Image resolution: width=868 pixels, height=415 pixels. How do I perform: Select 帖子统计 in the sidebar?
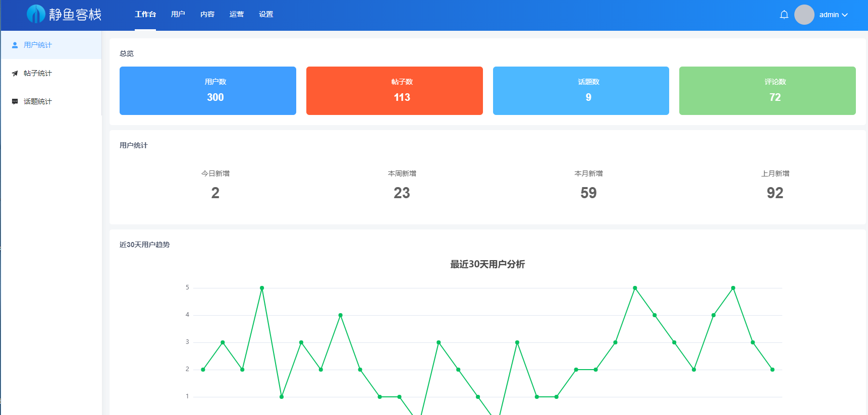(x=38, y=73)
